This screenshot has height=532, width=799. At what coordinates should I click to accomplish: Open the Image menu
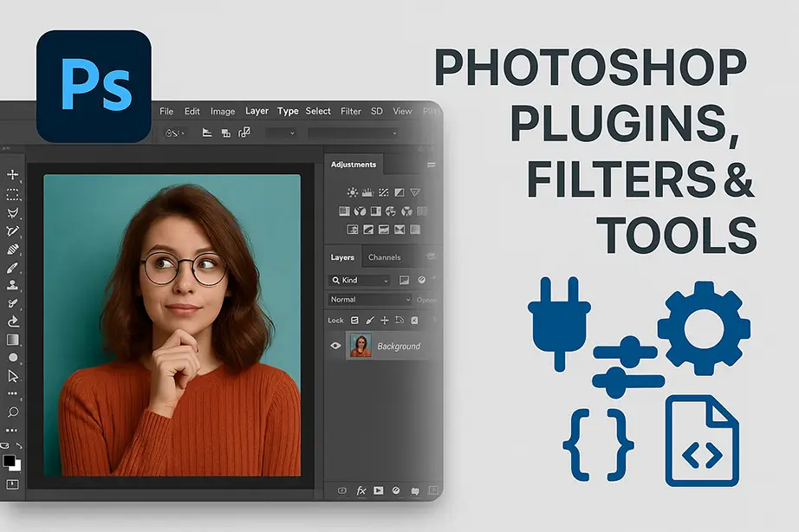tap(223, 111)
